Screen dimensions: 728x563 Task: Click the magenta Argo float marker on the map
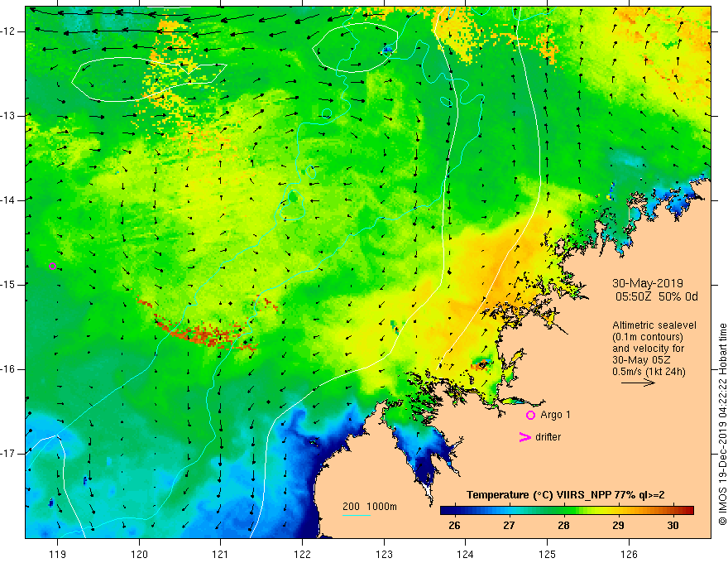53,266
